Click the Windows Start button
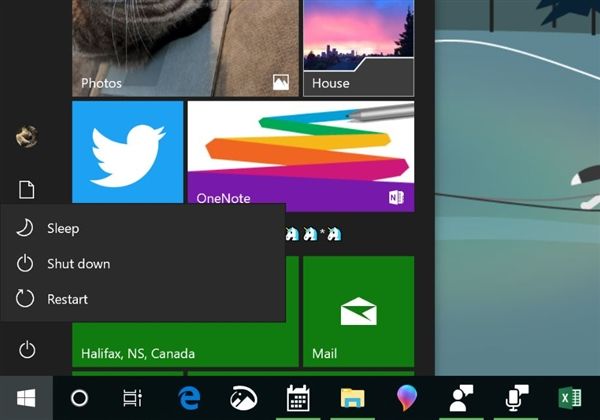Image resolution: width=600 pixels, height=420 pixels. tap(26, 398)
